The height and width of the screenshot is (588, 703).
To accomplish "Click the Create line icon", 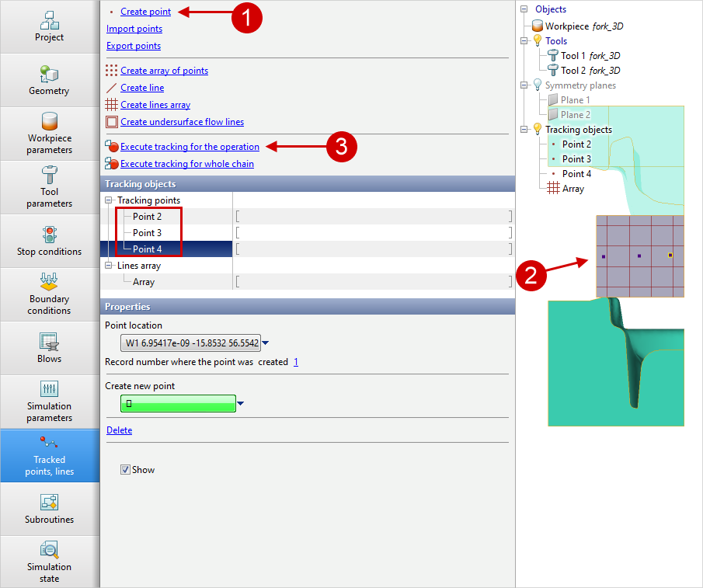I will point(112,88).
